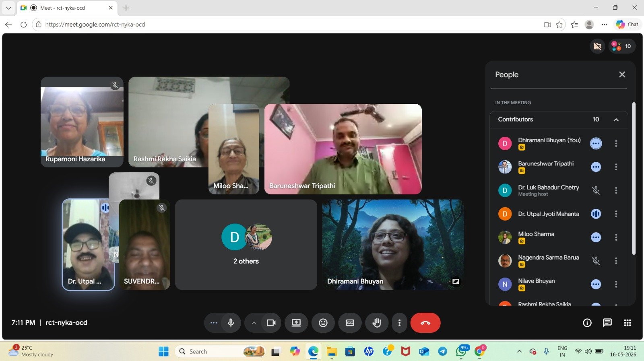Start presenting your screen
The image size is (644, 361).
click(296, 323)
